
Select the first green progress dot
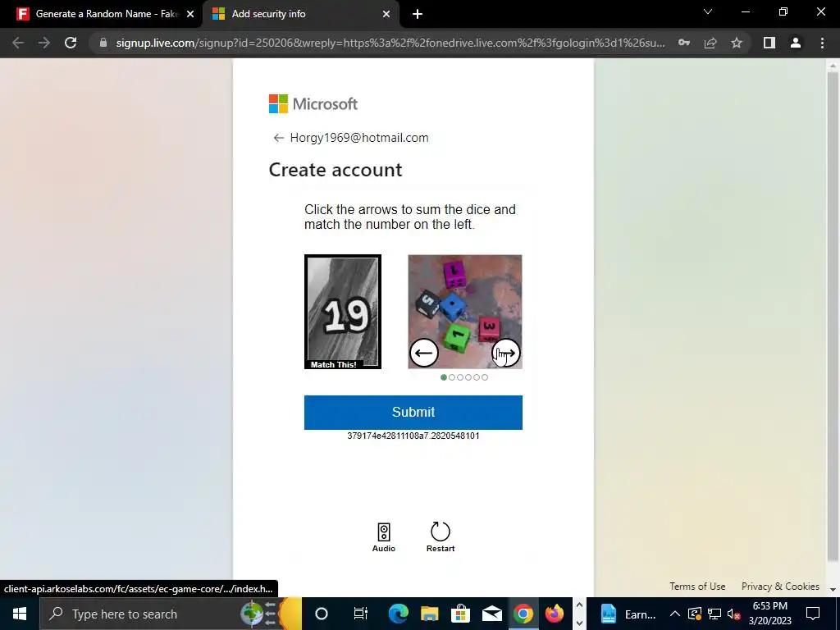pos(444,377)
